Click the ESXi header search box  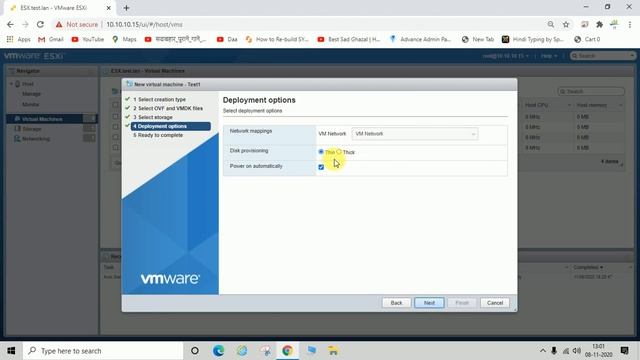[602, 56]
